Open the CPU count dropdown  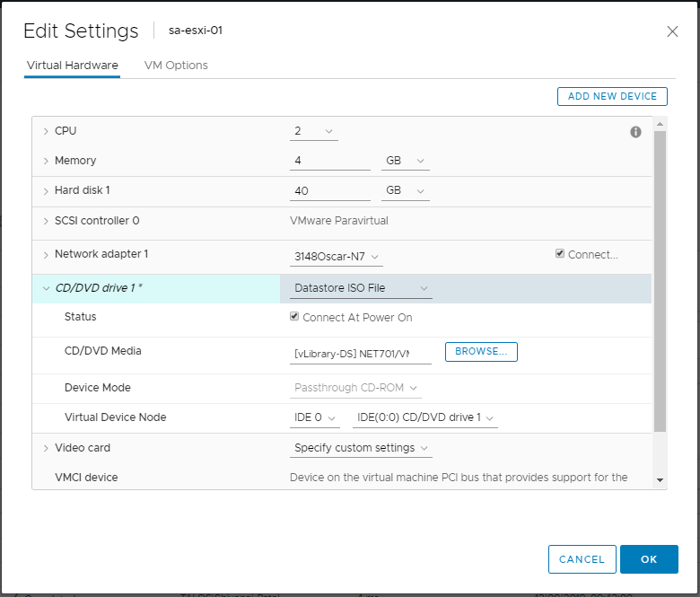[314, 131]
